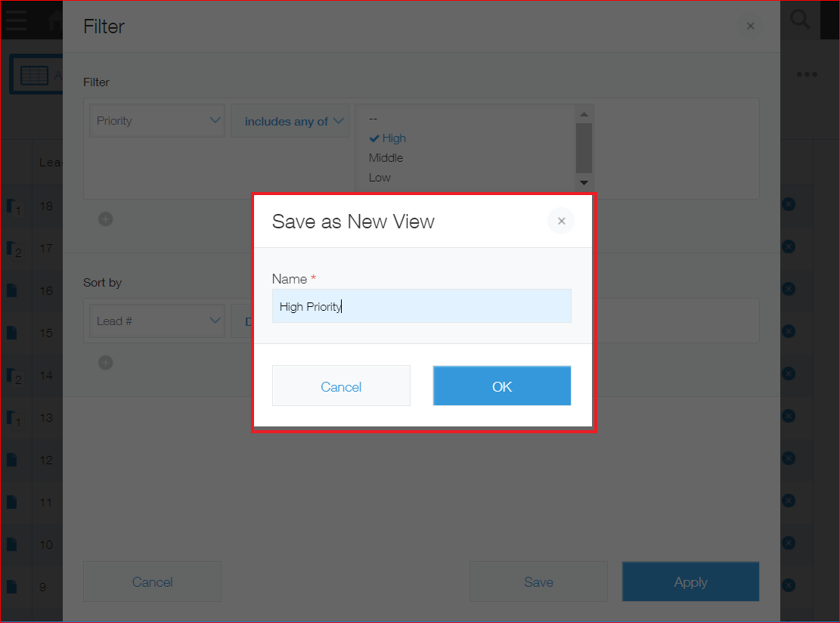Open the ellipsis options menu
Image resolution: width=840 pixels, height=623 pixels.
(x=807, y=74)
